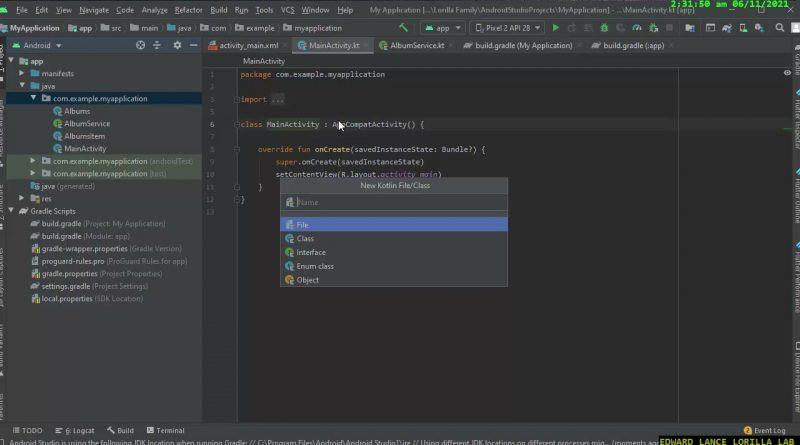Open Pixel 2 API 28 device dropdown
Screen dimensions: 800x445
coord(508,28)
